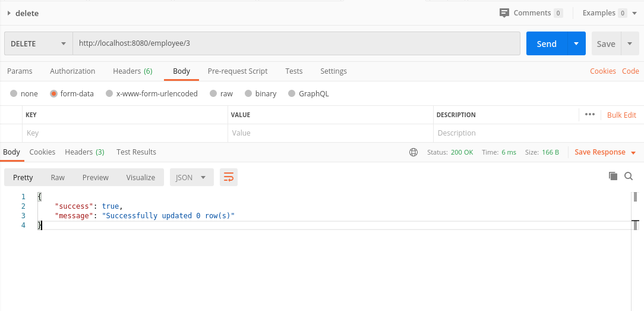This screenshot has width=644, height=311.
Task: Click the Comments speech bubble icon
Action: click(x=504, y=12)
